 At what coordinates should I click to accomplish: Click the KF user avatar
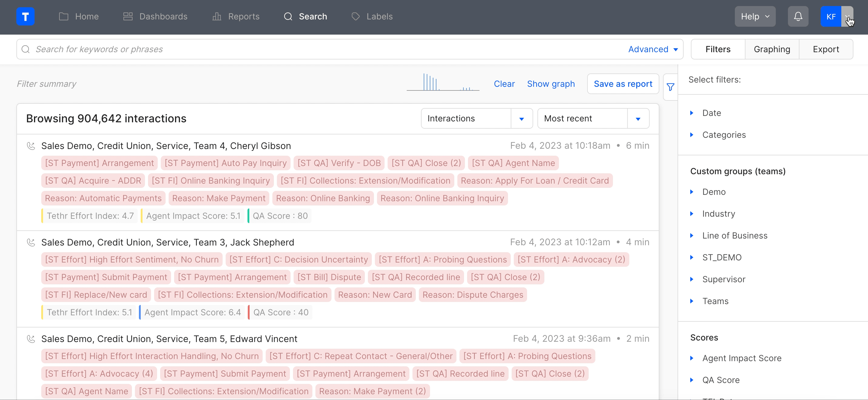(831, 16)
